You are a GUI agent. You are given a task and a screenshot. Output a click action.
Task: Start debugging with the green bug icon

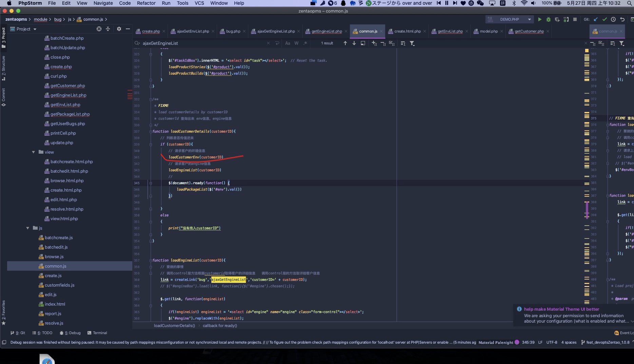click(548, 19)
